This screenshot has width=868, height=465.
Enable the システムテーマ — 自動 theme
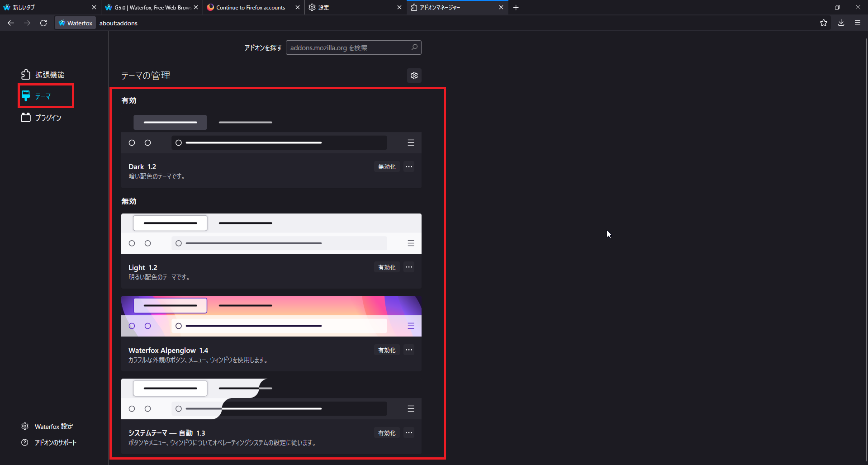point(387,433)
